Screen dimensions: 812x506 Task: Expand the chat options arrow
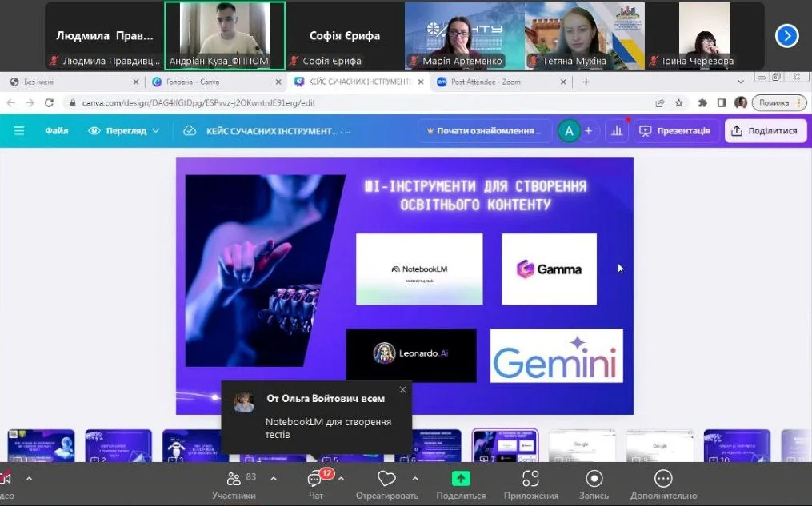coord(342,479)
